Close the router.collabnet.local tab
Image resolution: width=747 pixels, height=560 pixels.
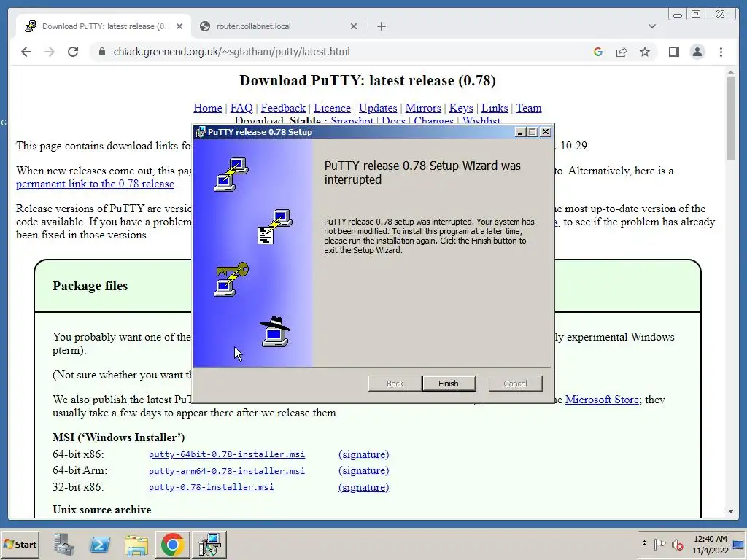click(354, 26)
